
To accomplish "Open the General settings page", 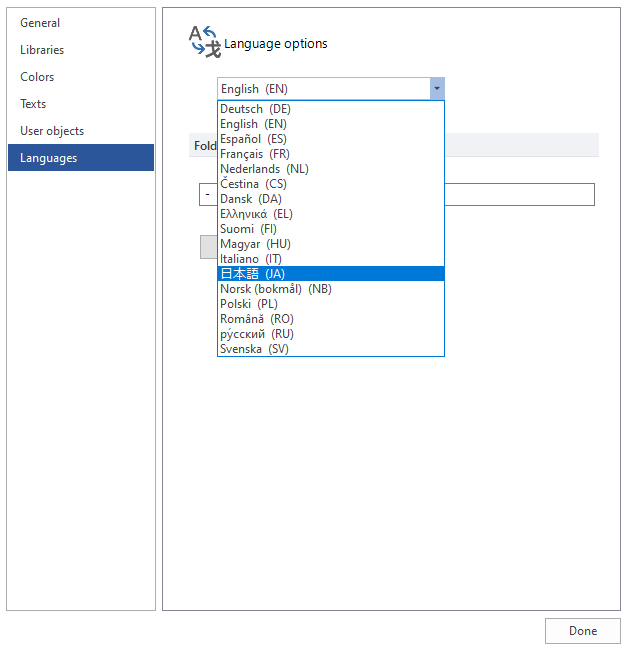I will tap(81, 23).
